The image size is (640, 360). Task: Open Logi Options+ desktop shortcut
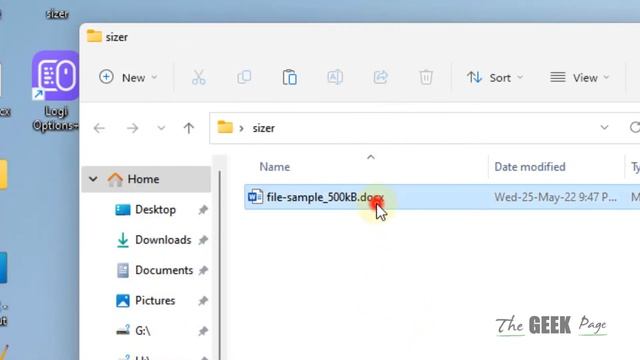[x=56, y=91]
